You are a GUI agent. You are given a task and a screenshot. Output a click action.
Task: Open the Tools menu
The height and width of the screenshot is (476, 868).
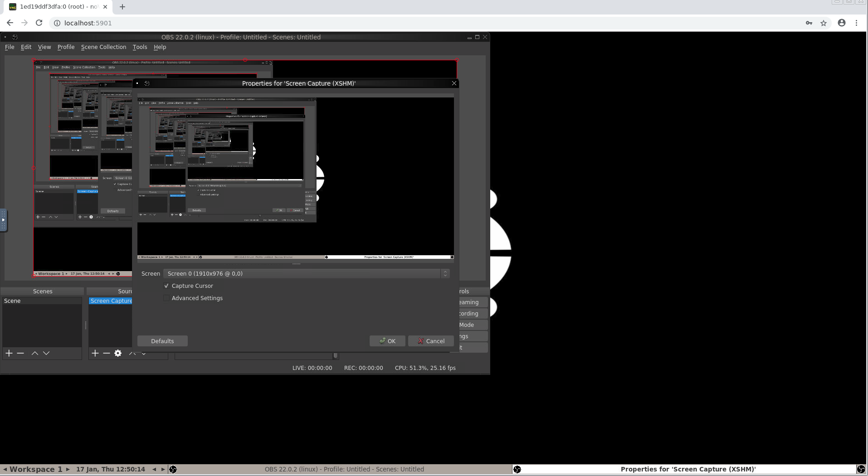pyautogui.click(x=140, y=47)
